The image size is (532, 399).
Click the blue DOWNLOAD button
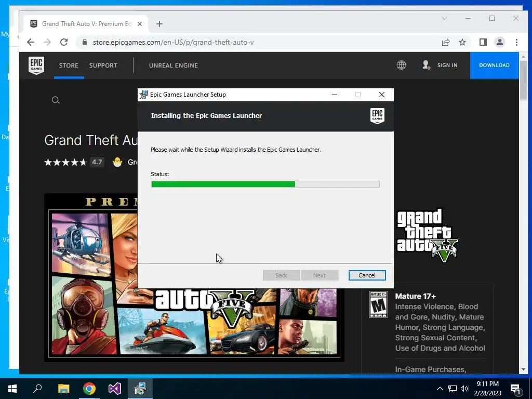[x=495, y=65]
